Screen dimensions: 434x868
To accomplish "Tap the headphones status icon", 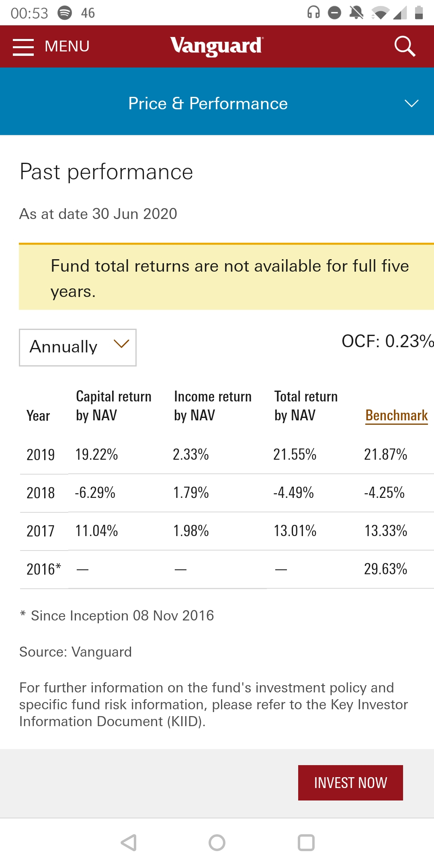I will point(313,12).
